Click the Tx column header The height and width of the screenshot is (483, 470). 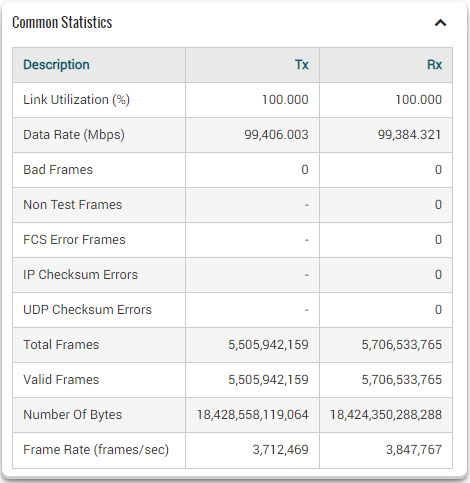302,65
